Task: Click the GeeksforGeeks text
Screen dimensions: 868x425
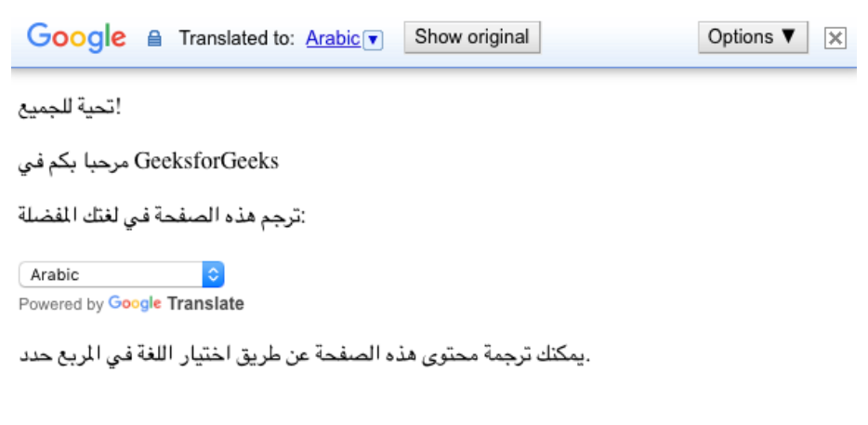Action: 206,162
